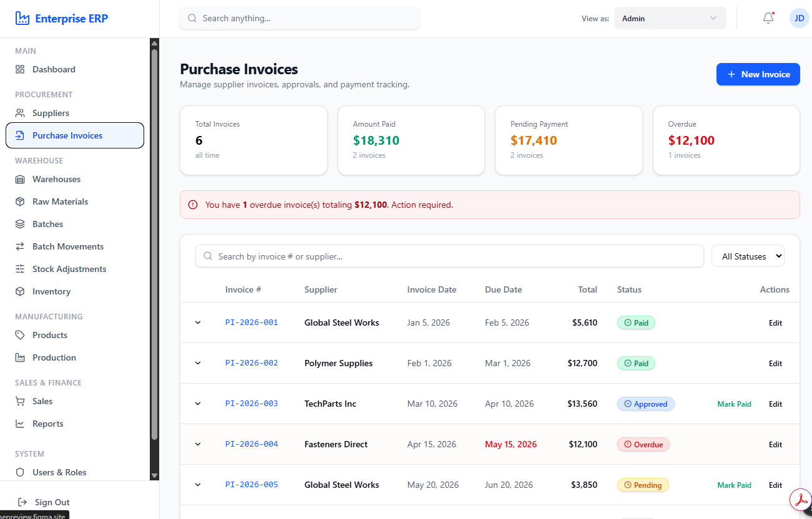Click the Dashboard grid icon
Screen dimensions: 812x519
pos(20,69)
